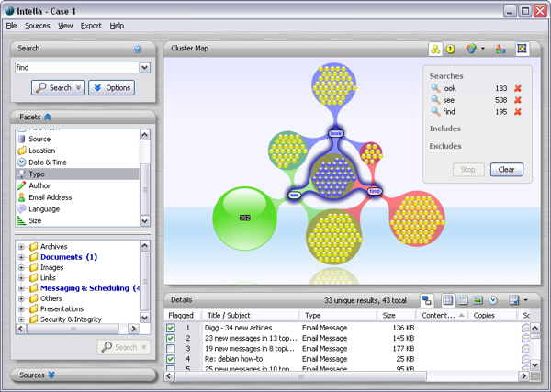Click the table view icon in Details
The width and height of the screenshot is (551, 392).
(x=447, y=300)
